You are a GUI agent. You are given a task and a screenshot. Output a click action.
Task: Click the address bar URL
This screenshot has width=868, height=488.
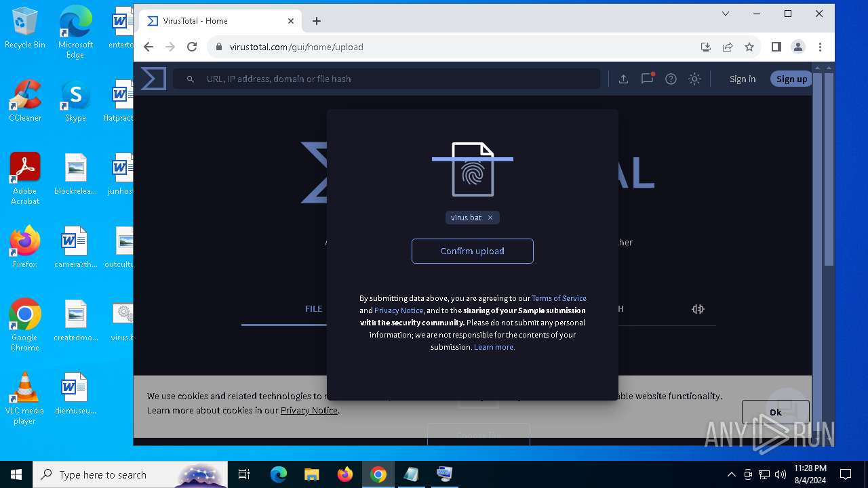(296, 47)
